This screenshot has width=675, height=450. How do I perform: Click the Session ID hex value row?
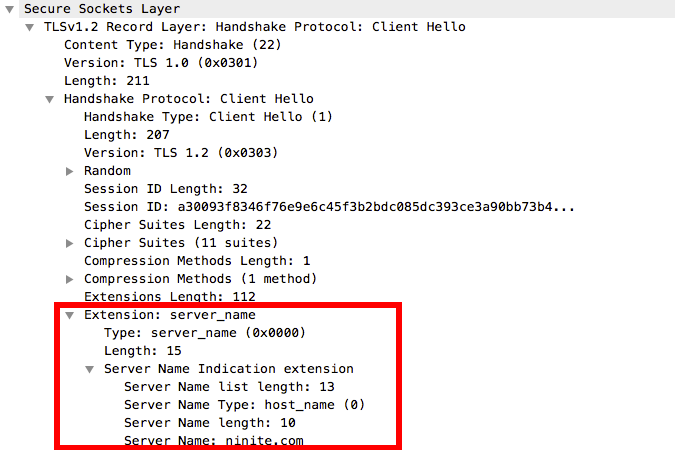click(x=330, y=207)
